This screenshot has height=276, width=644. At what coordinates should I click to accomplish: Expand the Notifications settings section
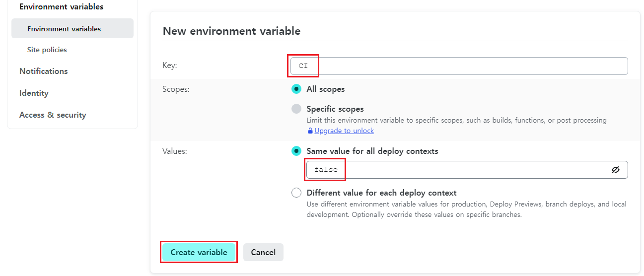coord(44,71)
